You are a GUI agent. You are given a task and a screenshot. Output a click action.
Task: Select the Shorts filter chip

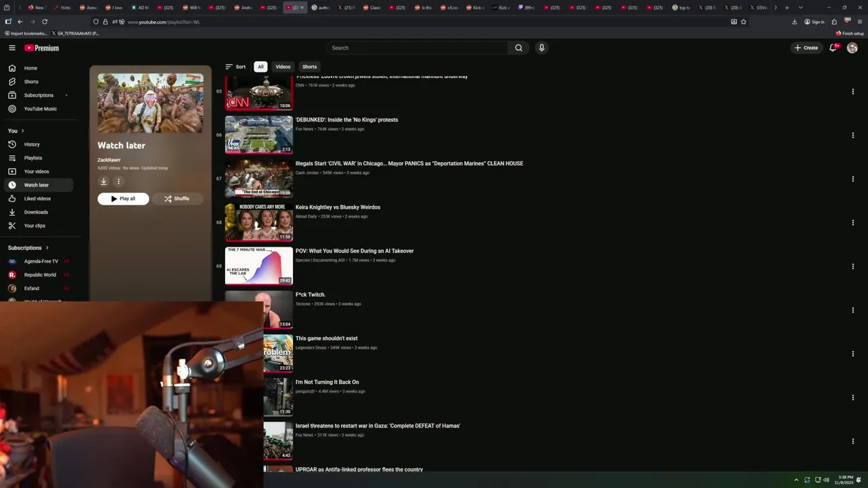(x=310, y=66)
